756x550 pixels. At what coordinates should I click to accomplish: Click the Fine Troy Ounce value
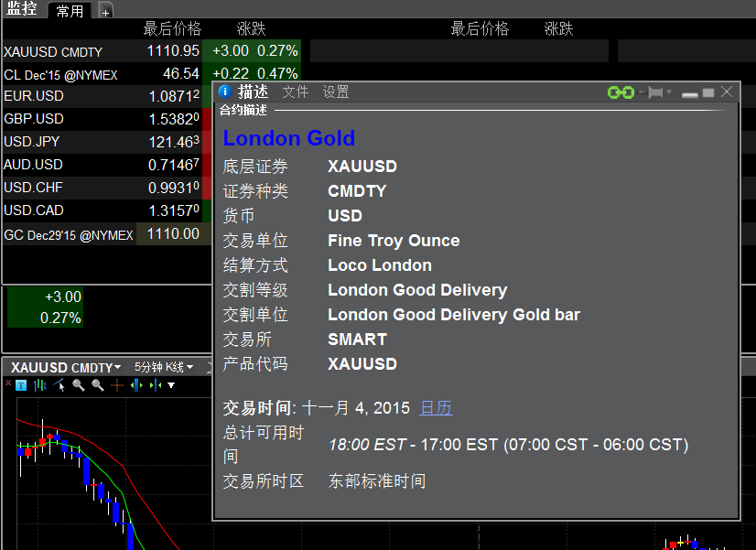pos(394,241)
